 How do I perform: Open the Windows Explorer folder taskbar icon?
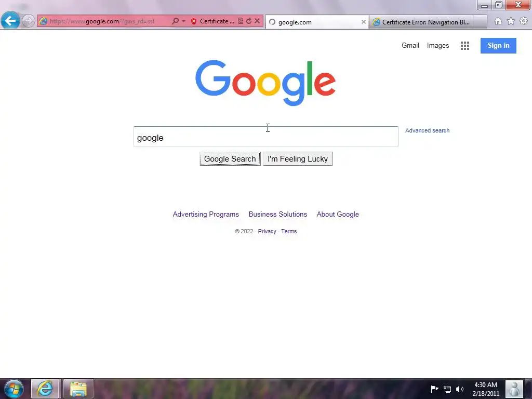[78, 389]
